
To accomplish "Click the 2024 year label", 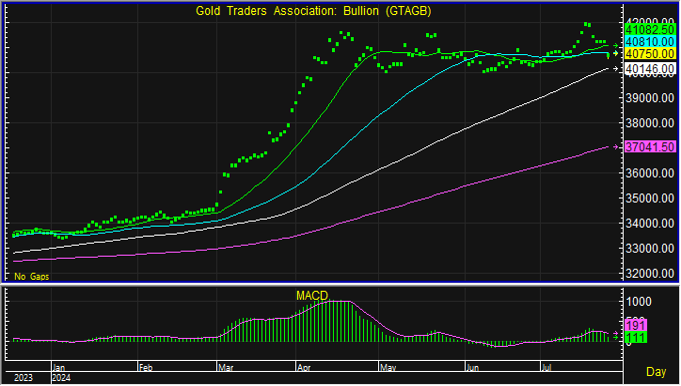I will coord(61,378).
